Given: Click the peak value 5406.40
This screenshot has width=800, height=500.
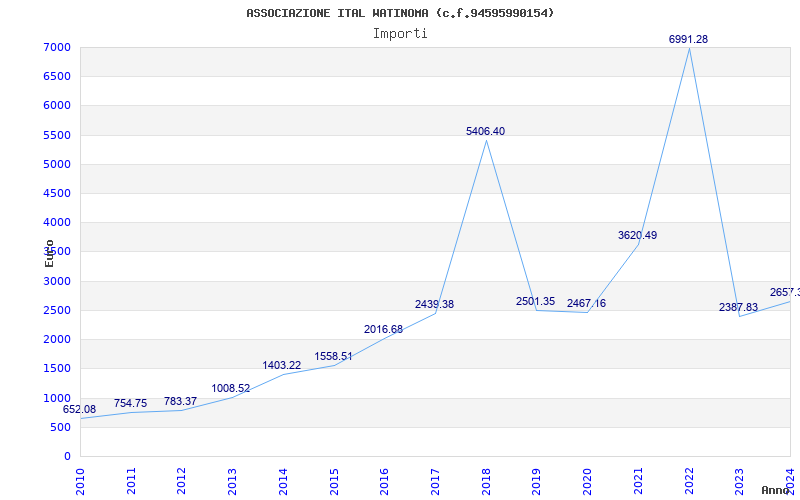Looking at the screenshot, I should (485, 132).
